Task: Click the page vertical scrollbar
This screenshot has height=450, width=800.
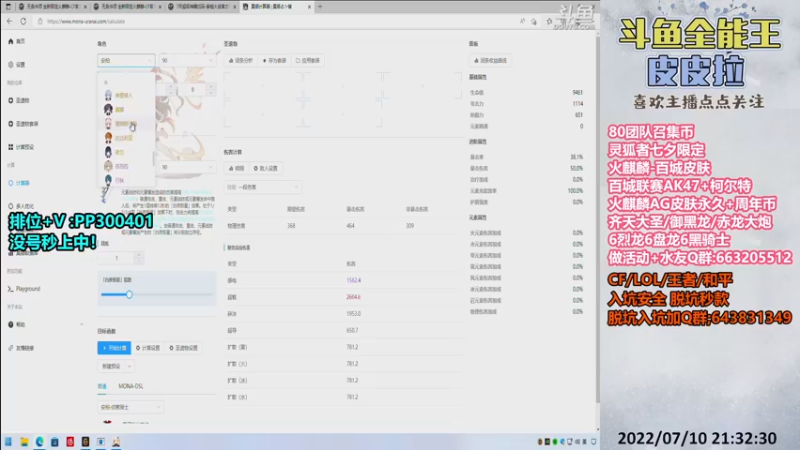Action: (597, 219)
